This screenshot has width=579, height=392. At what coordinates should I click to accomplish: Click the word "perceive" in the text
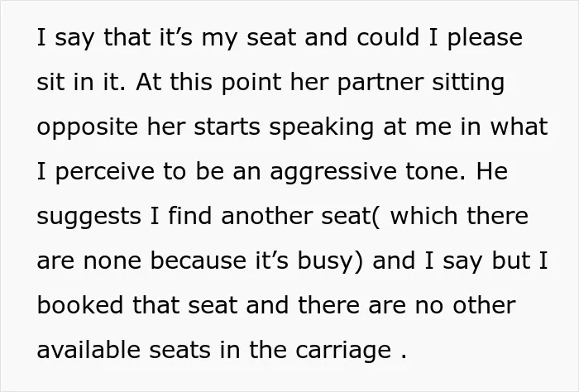coord(104,172)
